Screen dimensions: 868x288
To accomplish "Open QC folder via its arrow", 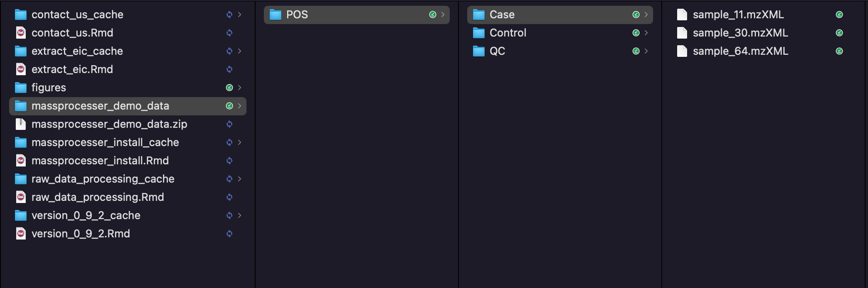I will click(x=646, y=51).
